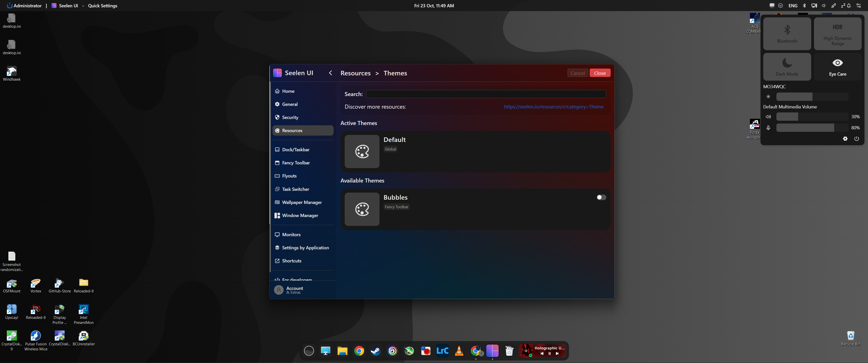Select the BCUninstaller desktop shortcut
Viewport: 868px width, 363px height.
84,338
